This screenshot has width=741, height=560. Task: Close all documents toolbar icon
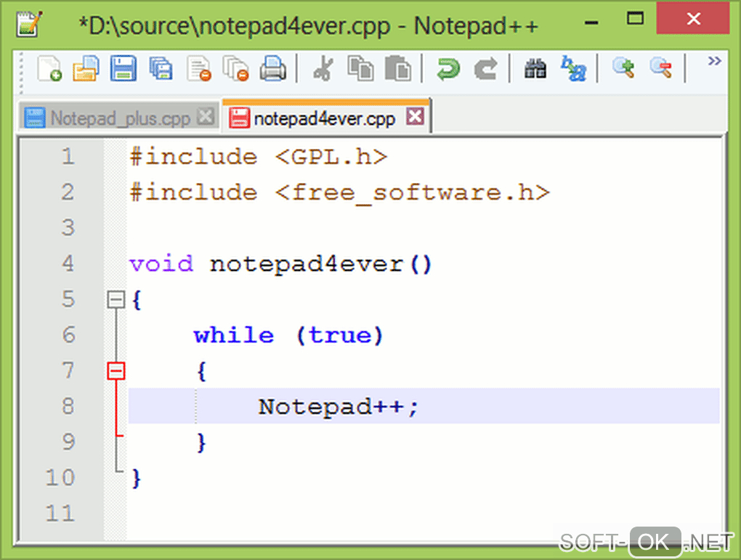235,69
